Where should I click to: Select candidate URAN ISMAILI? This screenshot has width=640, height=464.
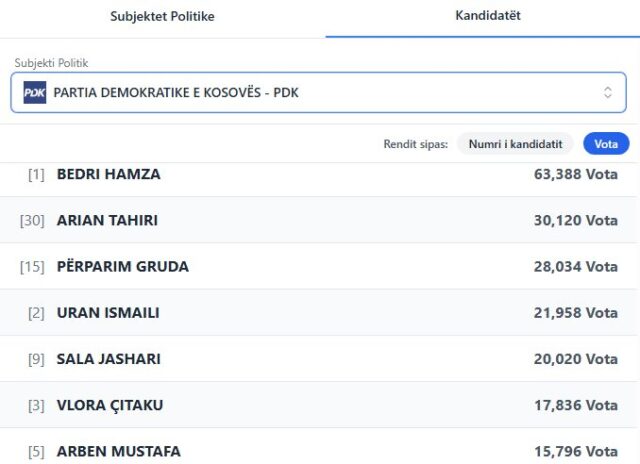(x=108, y=313)
